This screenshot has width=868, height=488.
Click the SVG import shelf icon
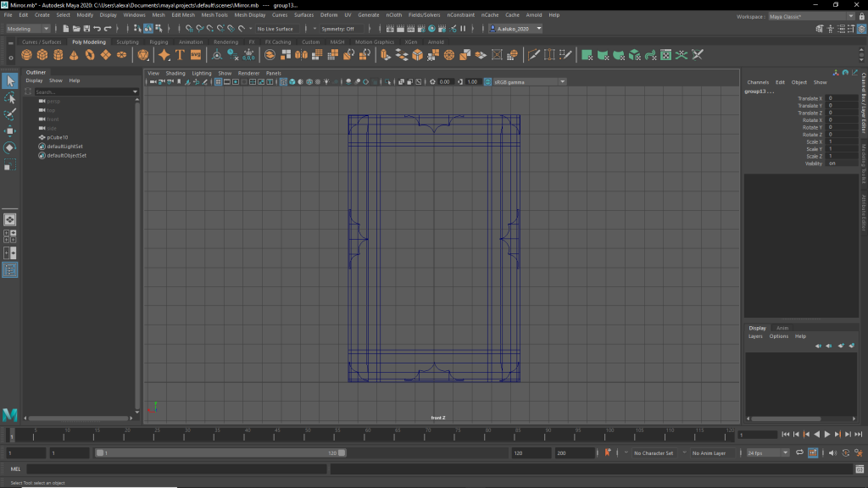click(196, 55)
